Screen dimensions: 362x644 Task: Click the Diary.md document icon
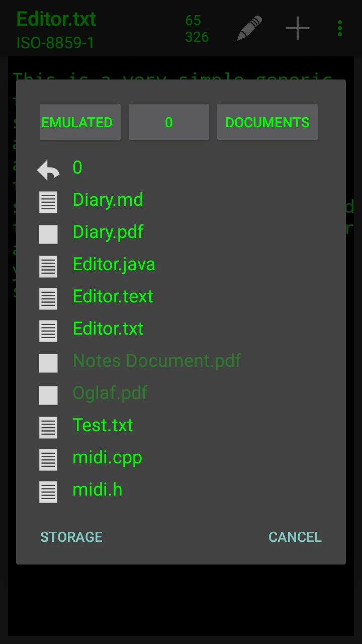click(x=48, y=202)
